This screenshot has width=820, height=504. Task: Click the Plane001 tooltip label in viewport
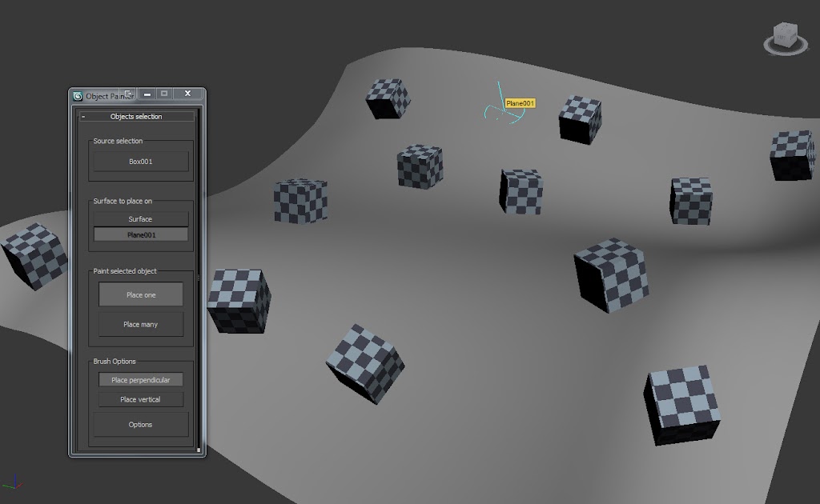[x=520, y=103]
